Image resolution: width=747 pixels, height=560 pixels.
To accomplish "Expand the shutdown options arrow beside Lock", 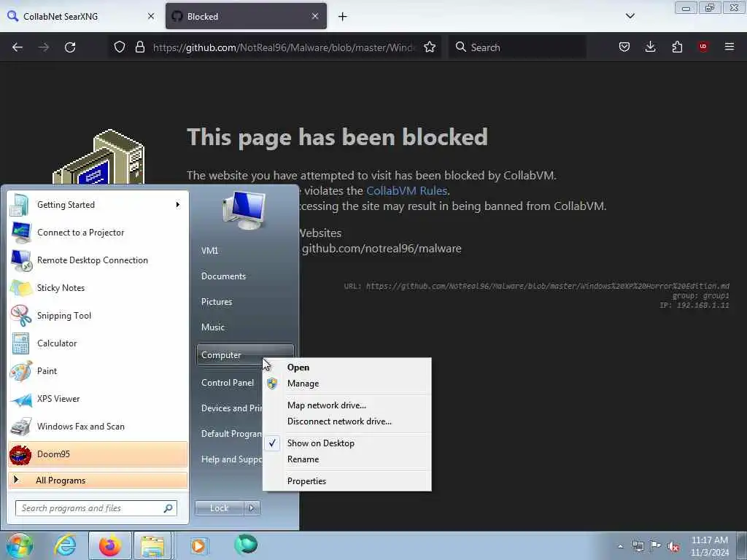I will click(x=252, y=508).
